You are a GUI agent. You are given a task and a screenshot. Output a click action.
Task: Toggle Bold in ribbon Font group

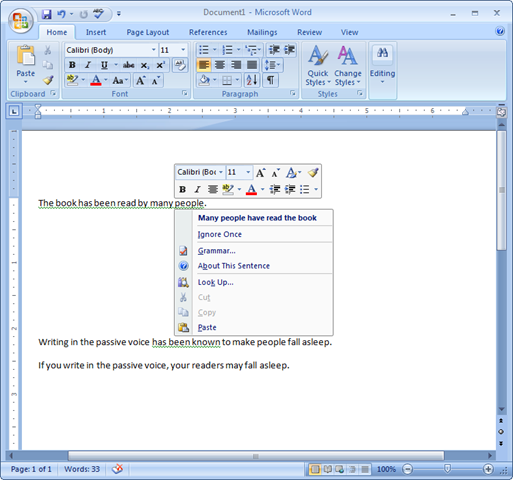pos(72,65)
